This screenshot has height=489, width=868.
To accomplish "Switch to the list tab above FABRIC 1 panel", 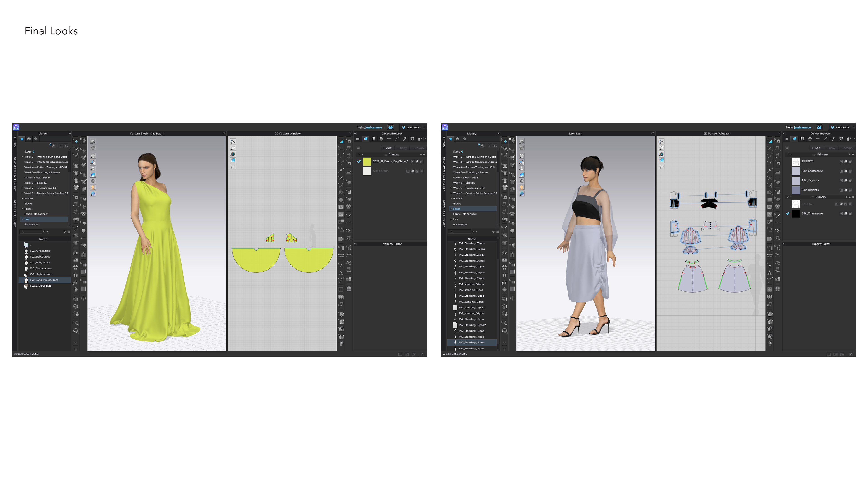I will pyautogui.click(x=786, y=139).
